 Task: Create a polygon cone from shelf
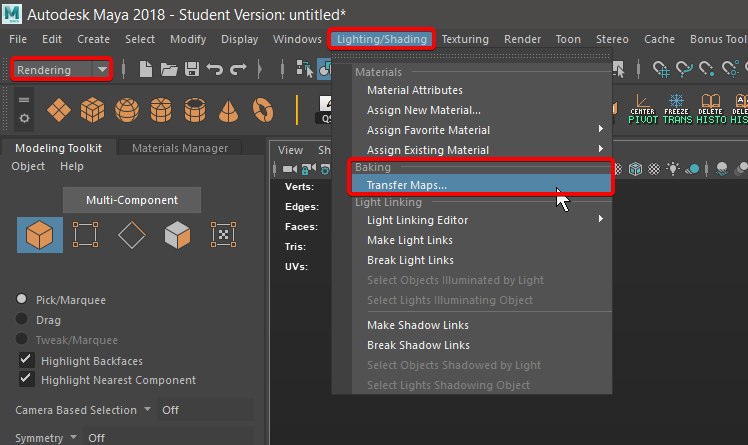(x=228, y=110)
